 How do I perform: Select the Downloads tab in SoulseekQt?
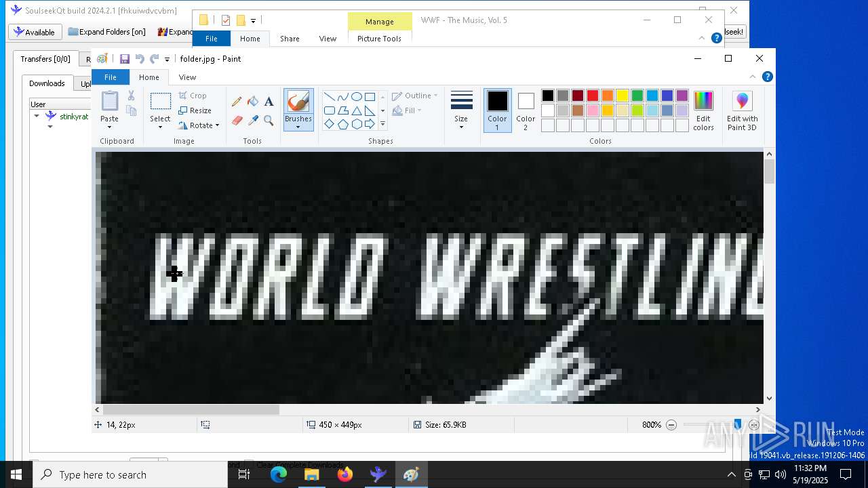coord(47,83)
